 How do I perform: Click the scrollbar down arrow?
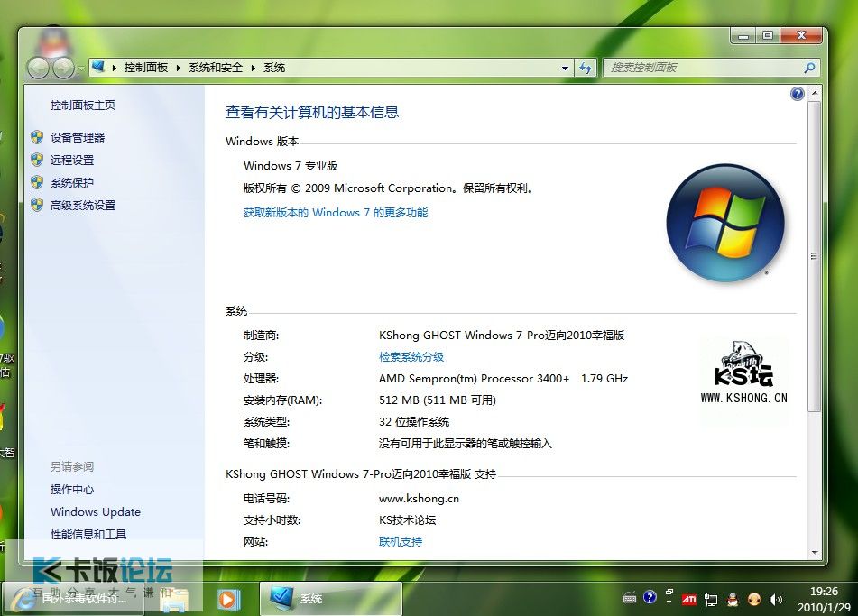(x=814, y=553)
